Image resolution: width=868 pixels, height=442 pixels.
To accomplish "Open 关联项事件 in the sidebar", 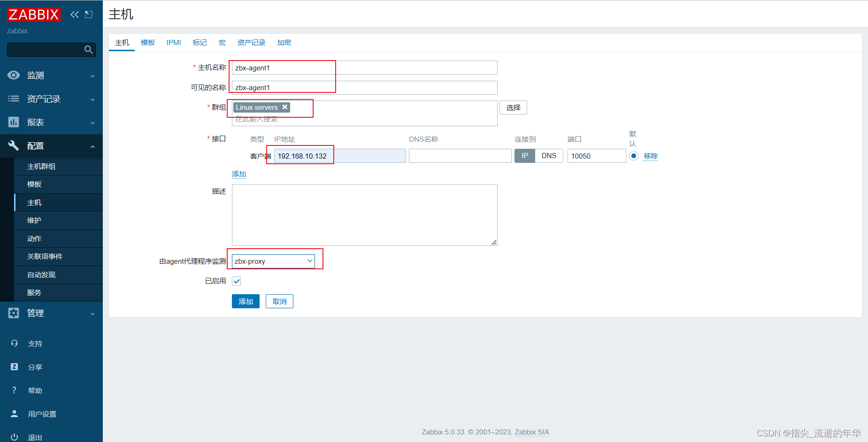I will (x=58, y=257).
